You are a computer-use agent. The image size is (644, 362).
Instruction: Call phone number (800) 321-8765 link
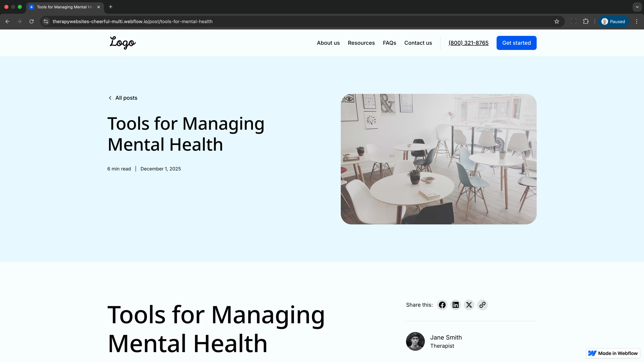[x=468, y=43]
